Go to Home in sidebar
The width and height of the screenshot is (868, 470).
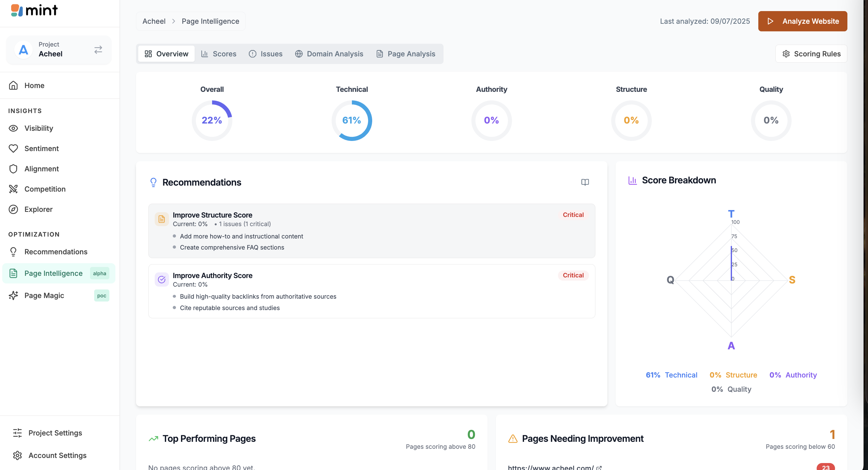(60, 86)
